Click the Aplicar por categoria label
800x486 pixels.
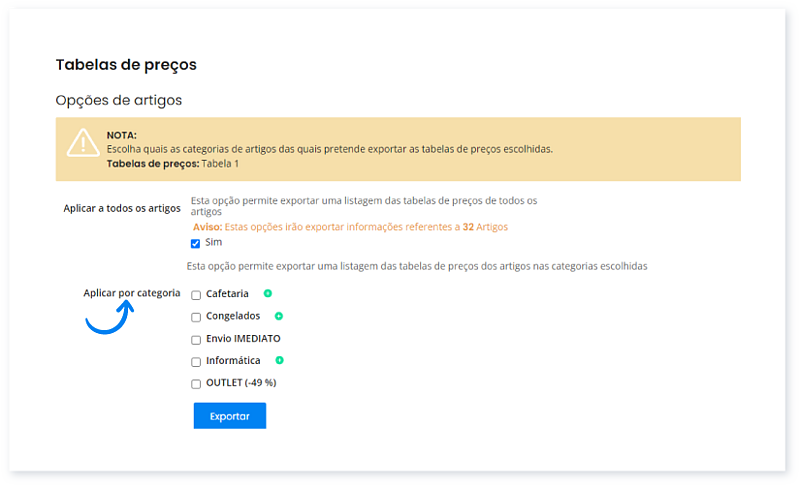(131, 293)
